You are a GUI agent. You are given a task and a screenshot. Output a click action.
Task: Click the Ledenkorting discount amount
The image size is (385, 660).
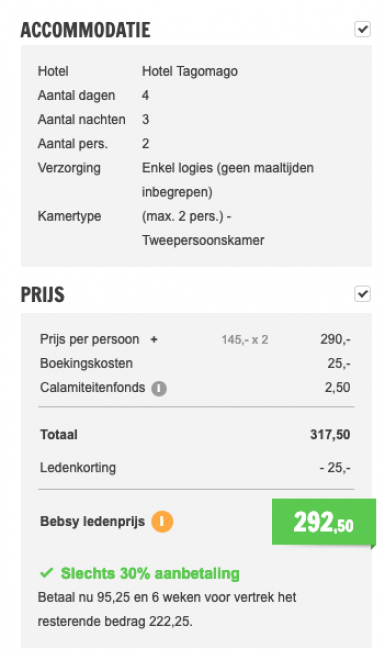pos(335,468)
